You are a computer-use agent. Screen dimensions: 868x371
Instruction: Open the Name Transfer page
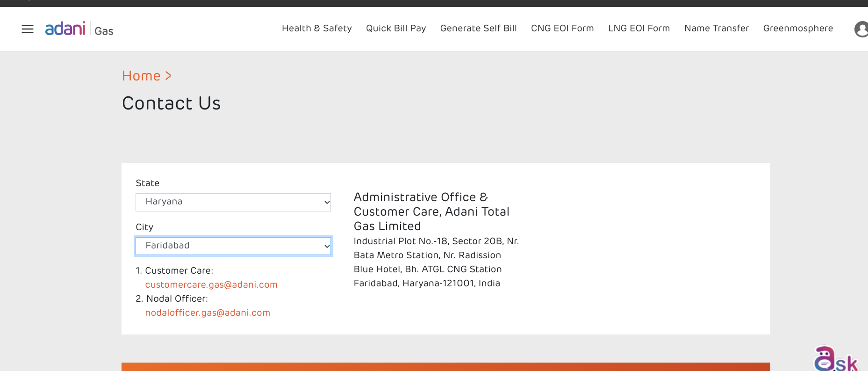[716, 29]
